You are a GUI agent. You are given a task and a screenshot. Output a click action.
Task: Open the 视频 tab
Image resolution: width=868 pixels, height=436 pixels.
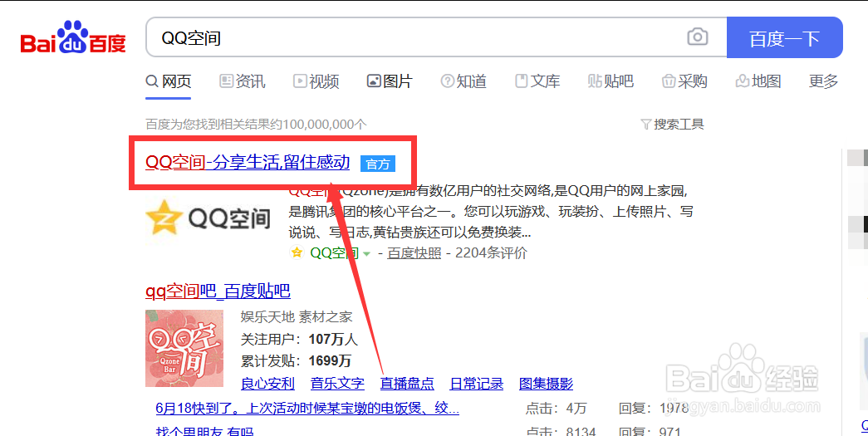[316, 81]
